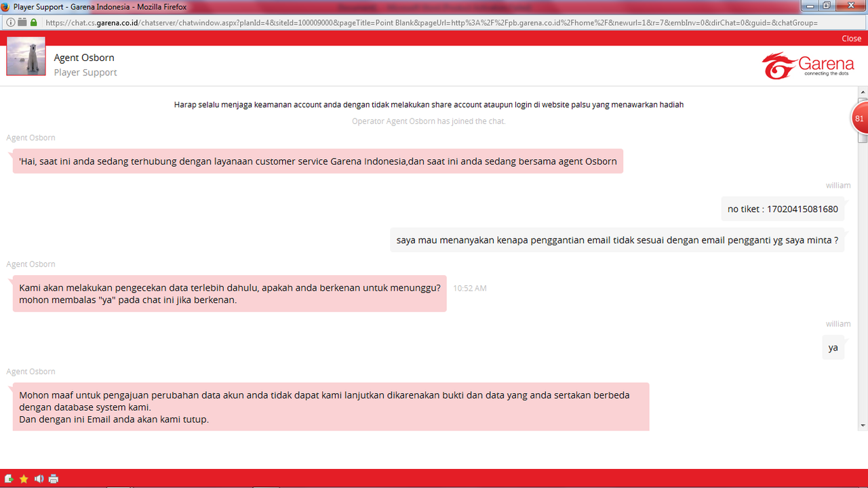Click the 'Kami akan melakukan pengecekan data' message
The image size is (868, 488).
click(x=229, y=293)
